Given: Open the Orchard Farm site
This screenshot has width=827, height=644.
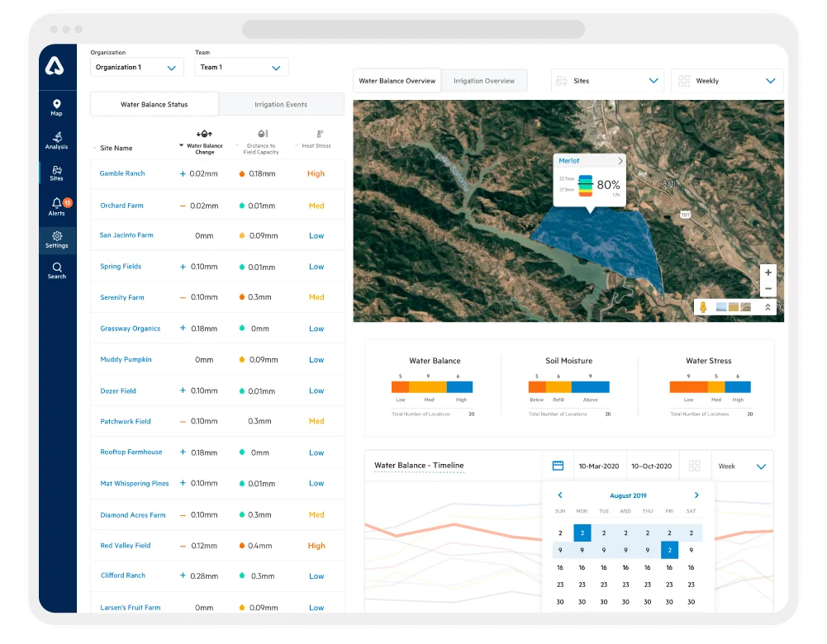Looking at the screenshot, I should coord(121,206).
